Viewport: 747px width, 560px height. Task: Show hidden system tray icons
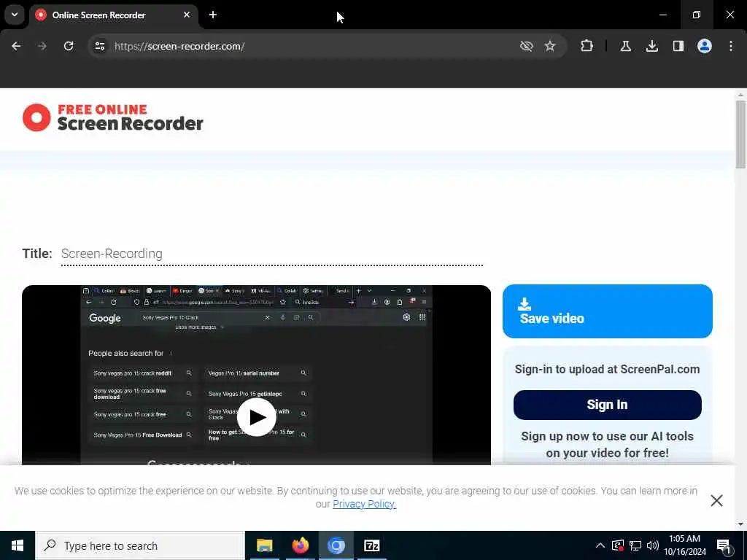(x=600, y=545)
